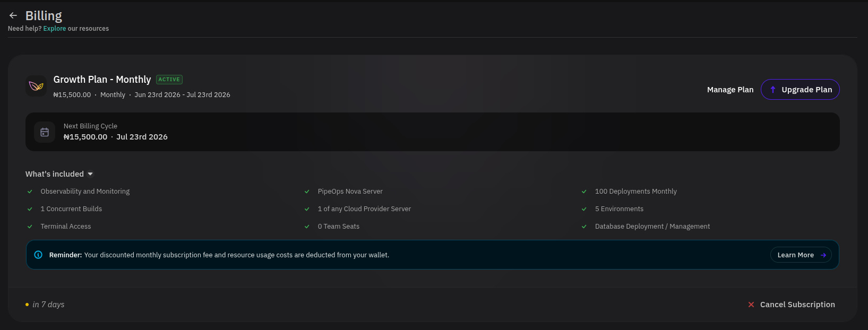The height and width of the screenshot is (330, 868).
Task: Click the Learn More button
Action: pos(801,255)
